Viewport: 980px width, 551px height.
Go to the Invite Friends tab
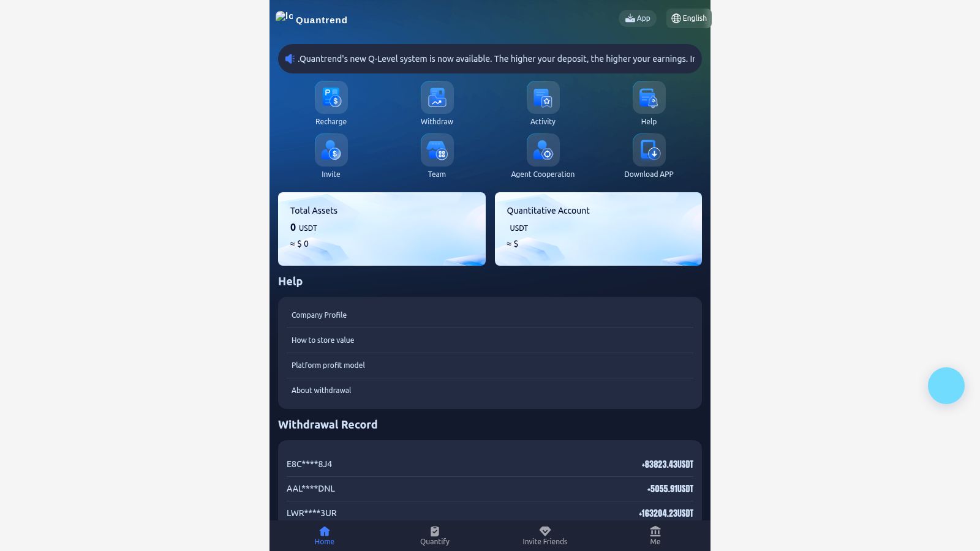[x=545, y=536]
